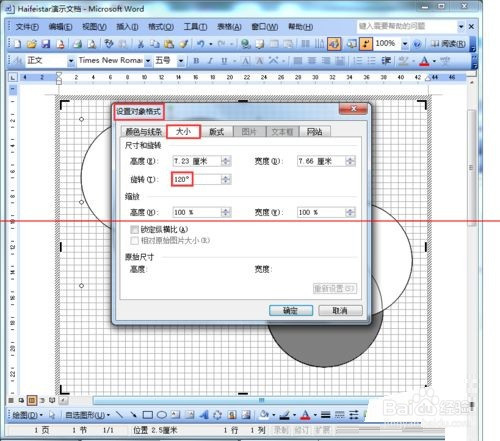Expand the font size dropdown 五号
Screen dimensions: 500x441
[x=180, y=61]
